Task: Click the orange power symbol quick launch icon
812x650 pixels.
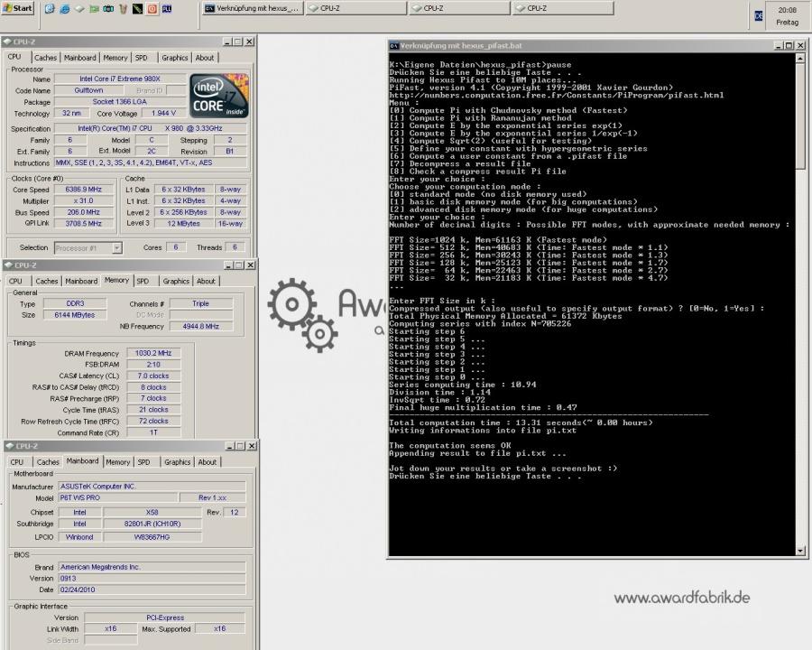Action: click(152, 9)
